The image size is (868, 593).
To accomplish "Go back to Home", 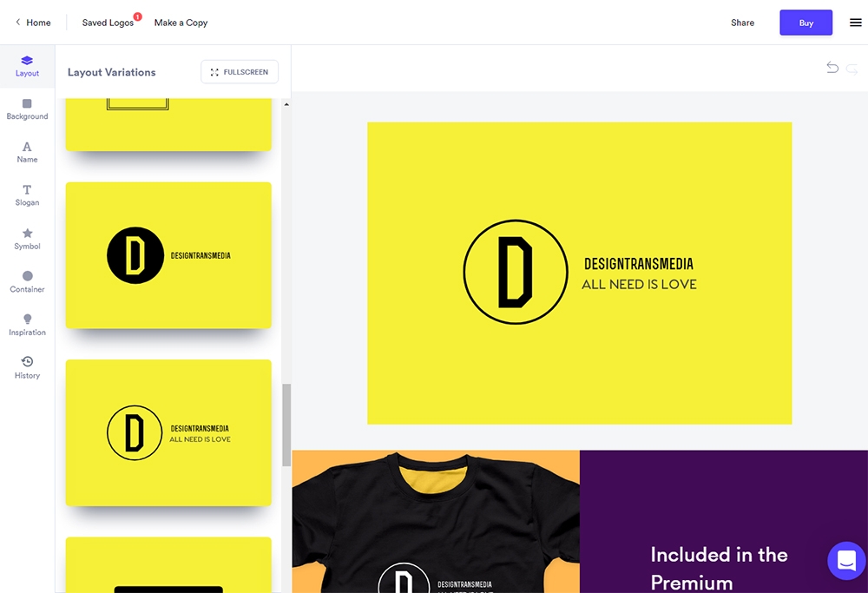I will point(33,23).
